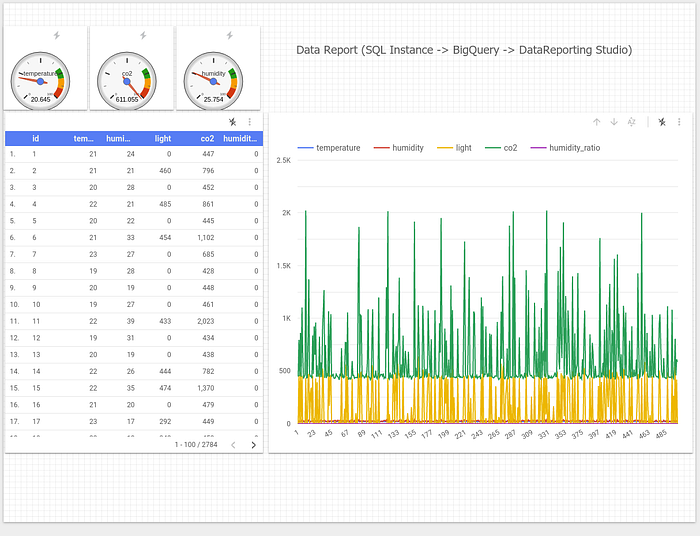This screenshot has width=700, height=536.
Task: Click co2 value 1,102 in row 6
Action: 206,237
